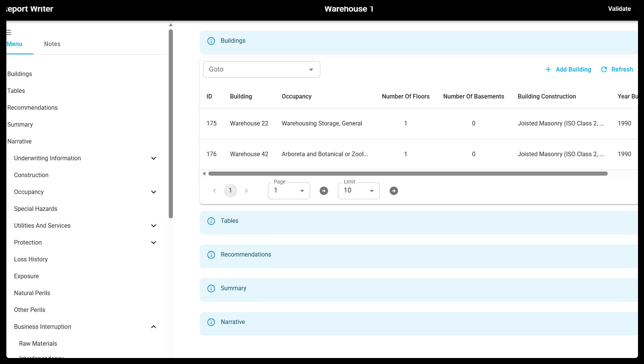Expand the Tables section header
Viewport: 644px width, 364px height.
(x=419, y=222)
